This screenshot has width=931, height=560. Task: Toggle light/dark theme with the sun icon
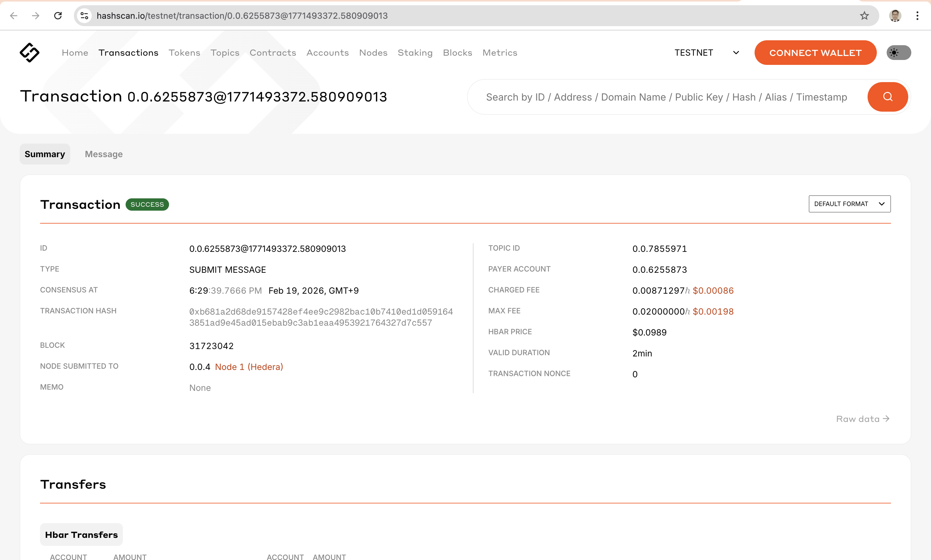(x=898, y=53)
